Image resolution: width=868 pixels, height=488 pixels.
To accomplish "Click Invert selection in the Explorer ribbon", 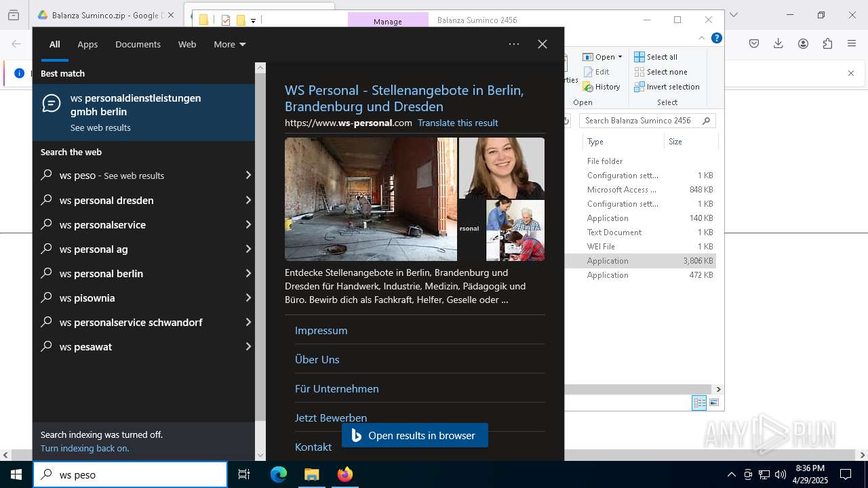I will (667, 87).
